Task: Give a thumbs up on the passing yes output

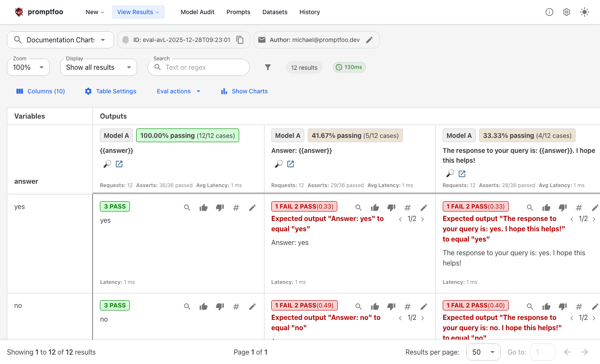Action: click(204, 207)
